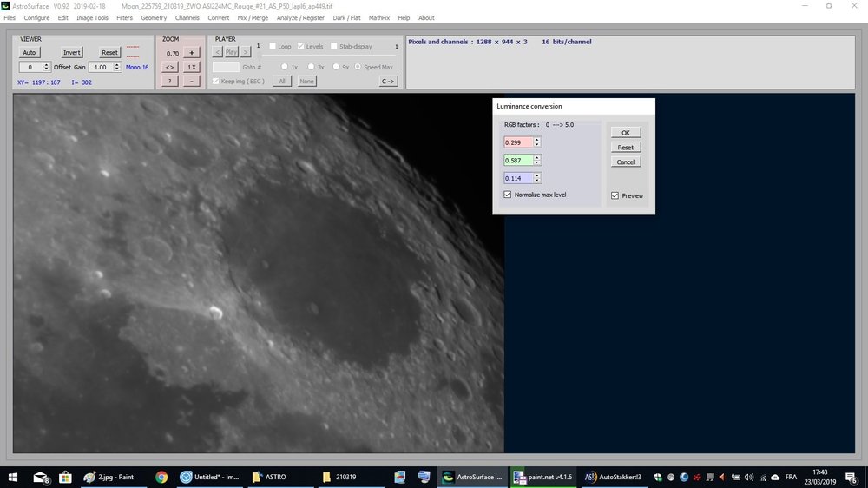The width and height of the screenshot is (868, 488).
Task: Uncheck Normalize max level
Action: pyautogui.click(x=508, y=195)
